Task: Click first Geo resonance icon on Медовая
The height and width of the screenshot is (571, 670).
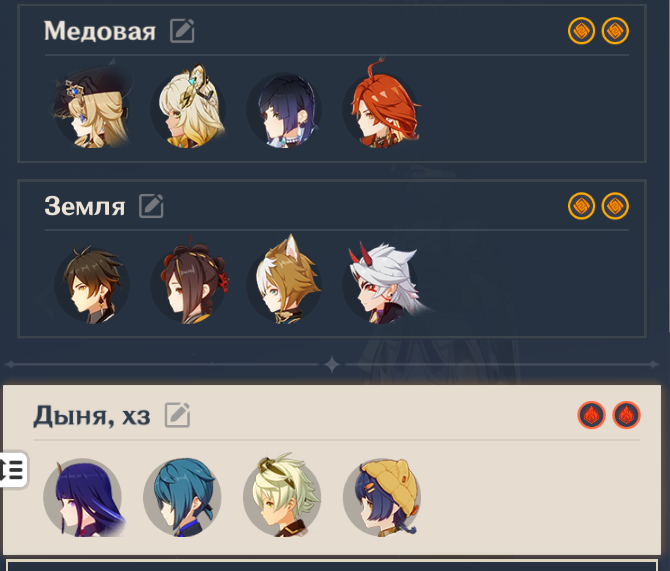Action: (581, 31)
